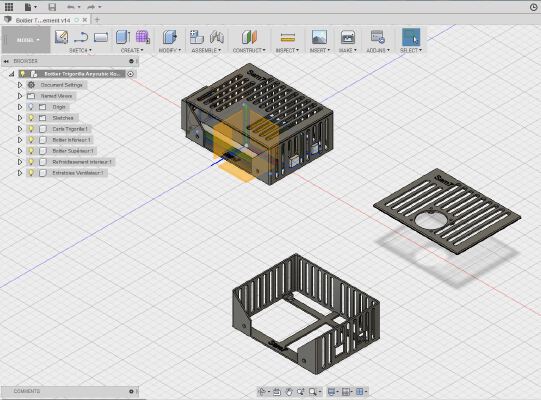
Task: Open the CREATE dropdown menu
Action: (132, 50)
